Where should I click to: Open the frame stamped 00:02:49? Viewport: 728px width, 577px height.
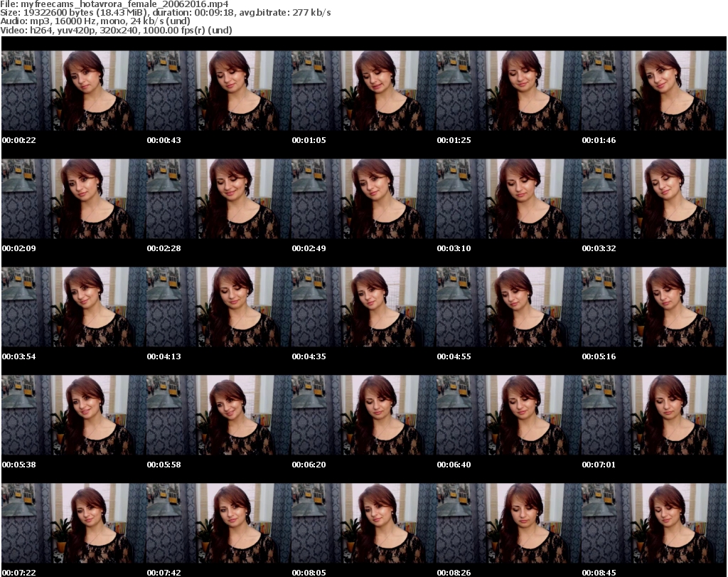[x=364, y=198]
